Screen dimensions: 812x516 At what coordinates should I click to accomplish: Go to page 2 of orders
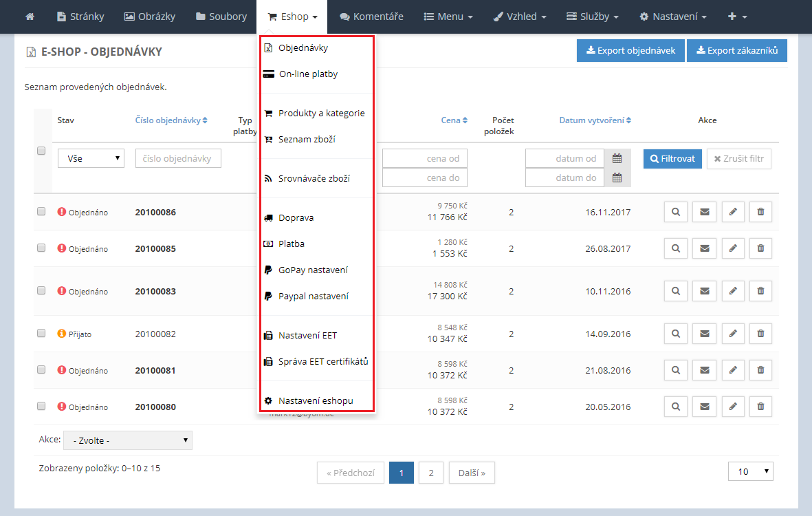click(430, 473)
